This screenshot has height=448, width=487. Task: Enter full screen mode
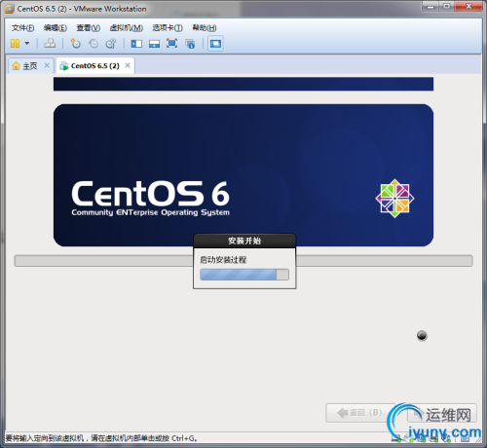tap(171, 43)
